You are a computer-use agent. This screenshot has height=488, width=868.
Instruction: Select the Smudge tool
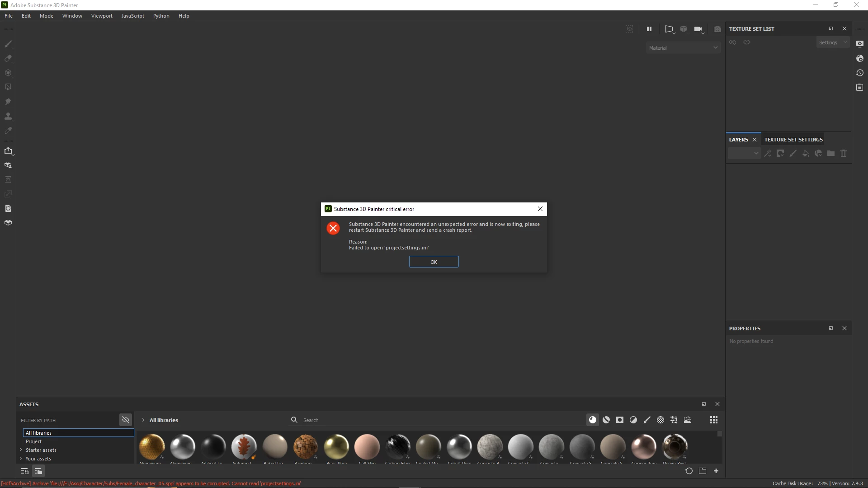click(8, 102)
